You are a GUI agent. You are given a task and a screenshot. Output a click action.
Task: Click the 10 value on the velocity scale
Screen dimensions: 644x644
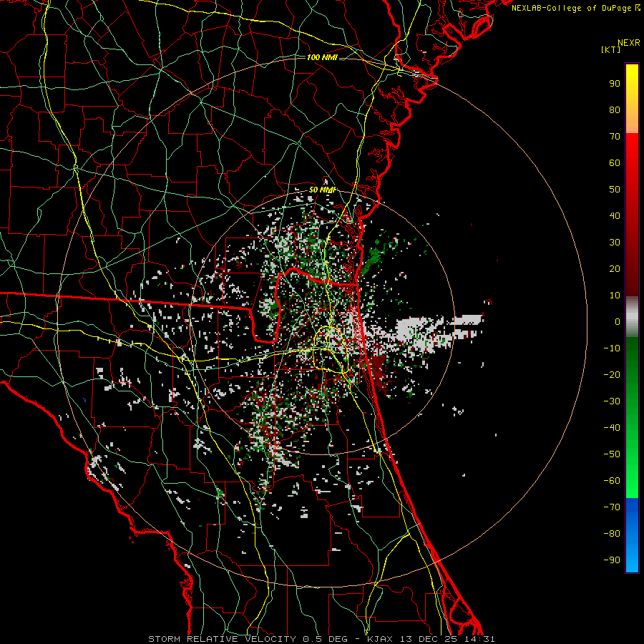615,296
